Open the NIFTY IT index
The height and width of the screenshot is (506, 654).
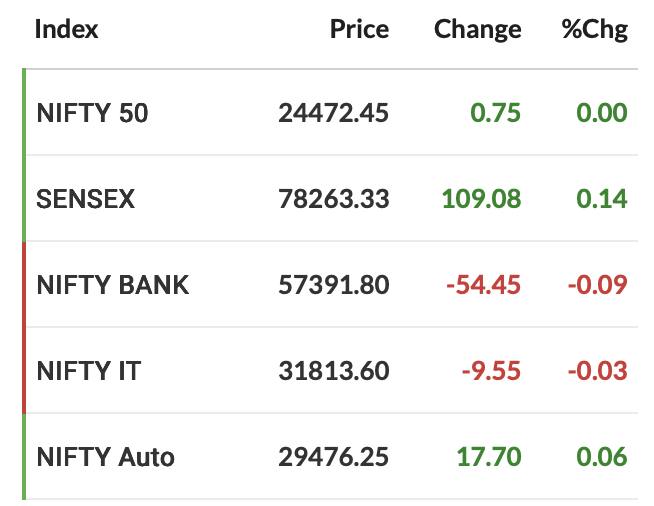(x=89, y=371)
